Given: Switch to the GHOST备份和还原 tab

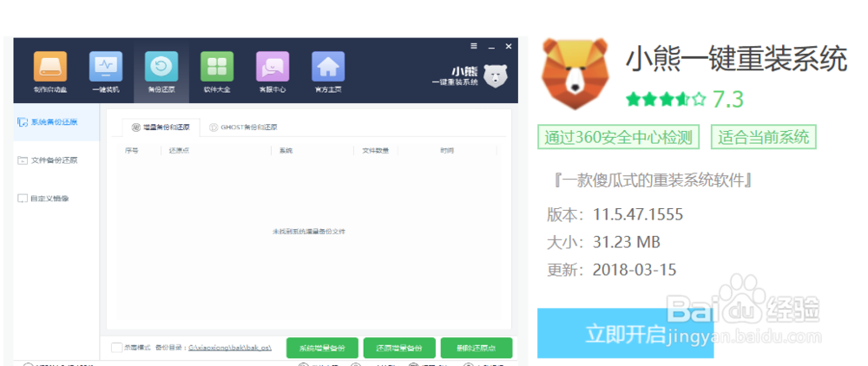Looking at the screenshot, I should pos(244,127).
